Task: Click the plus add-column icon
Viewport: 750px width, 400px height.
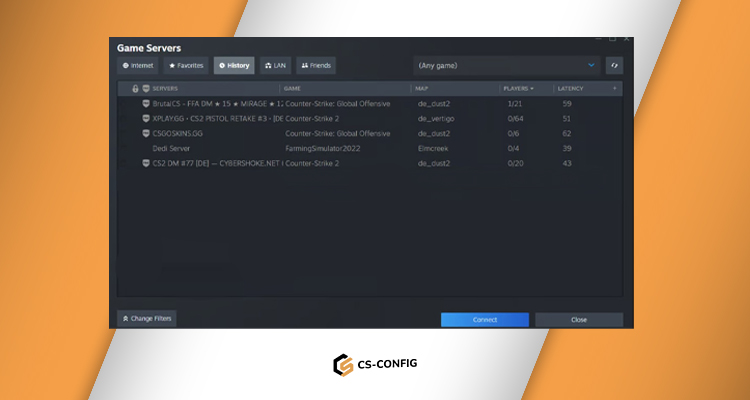Action: coord(615,88)
